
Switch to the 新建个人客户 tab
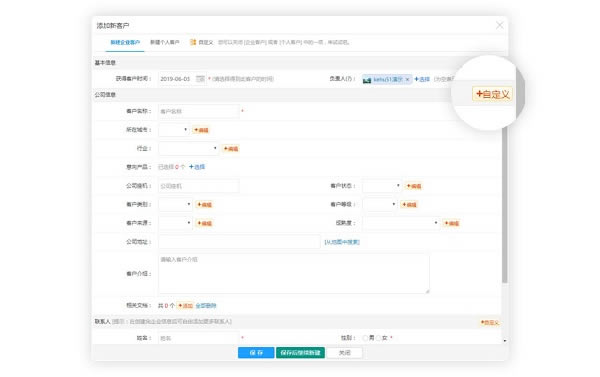165,42
